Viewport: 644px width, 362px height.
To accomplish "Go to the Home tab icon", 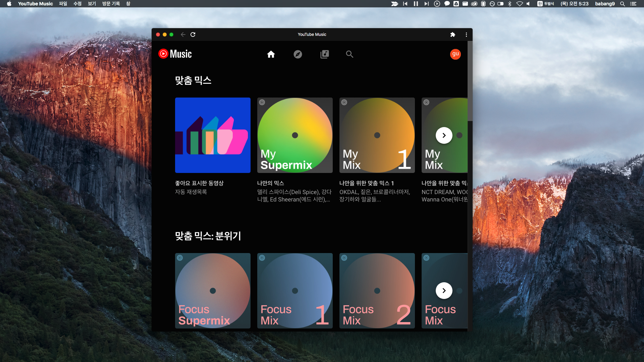I will pos(271,54).
